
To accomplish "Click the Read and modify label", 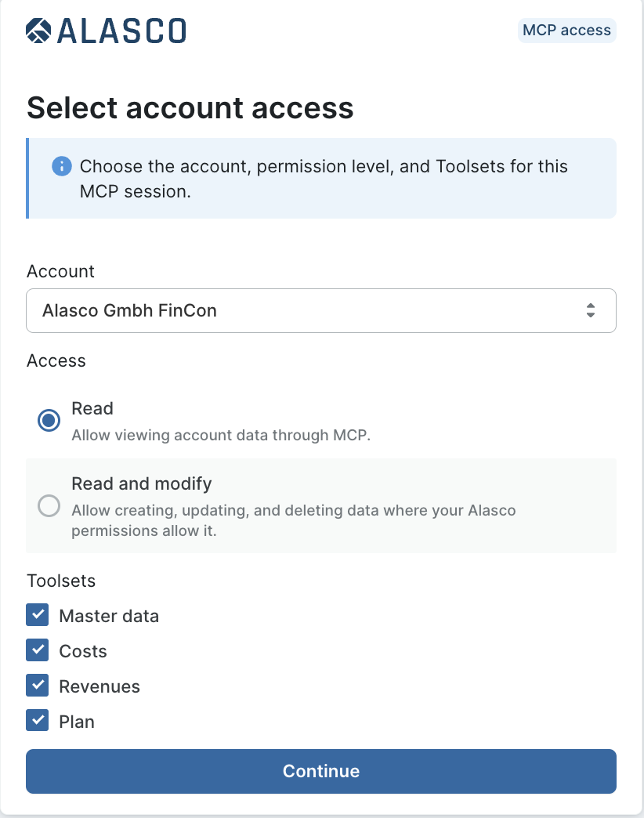I will 141,483.
